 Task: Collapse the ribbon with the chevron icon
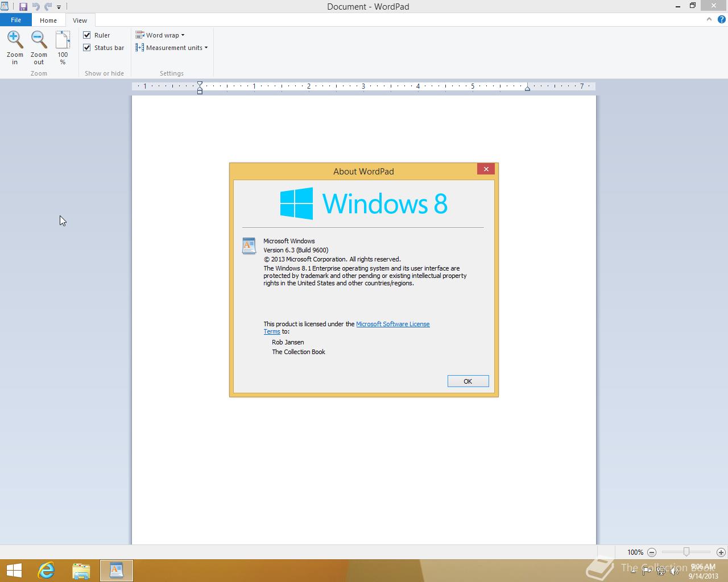(709, 19)
